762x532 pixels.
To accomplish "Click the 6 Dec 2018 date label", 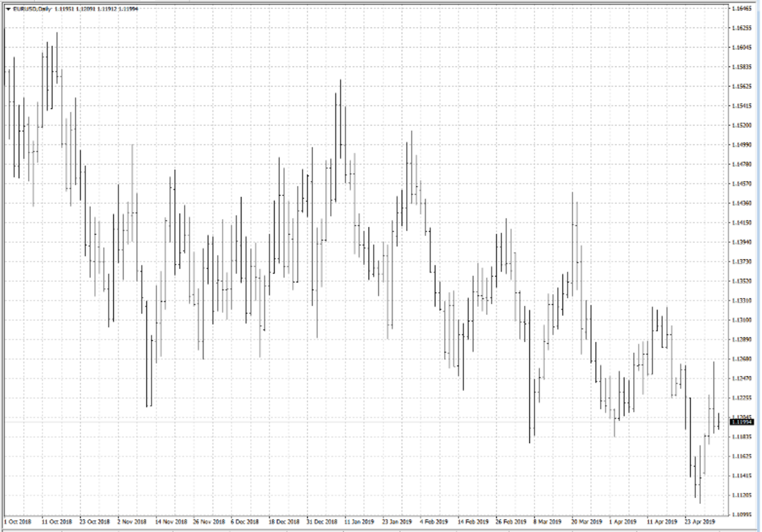I will pos(245,522).
